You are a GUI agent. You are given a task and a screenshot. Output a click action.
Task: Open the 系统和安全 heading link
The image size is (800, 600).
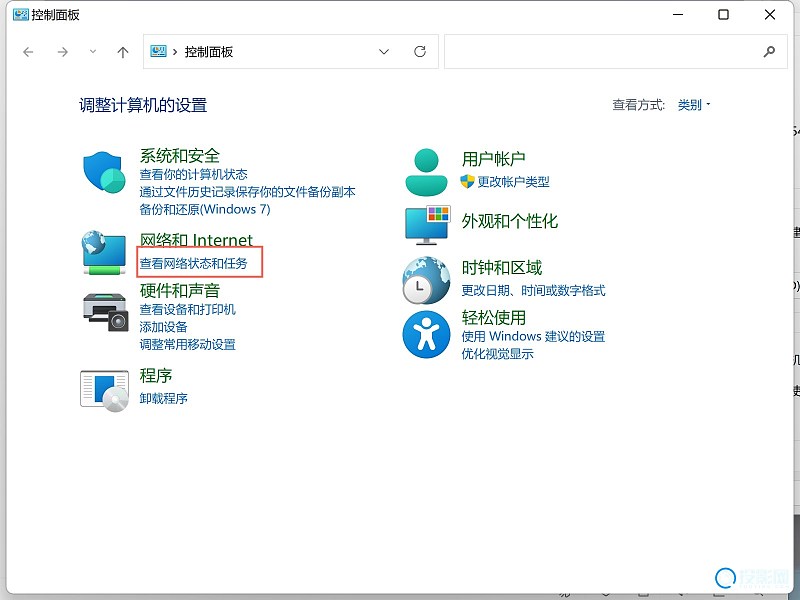coord(180,156)
